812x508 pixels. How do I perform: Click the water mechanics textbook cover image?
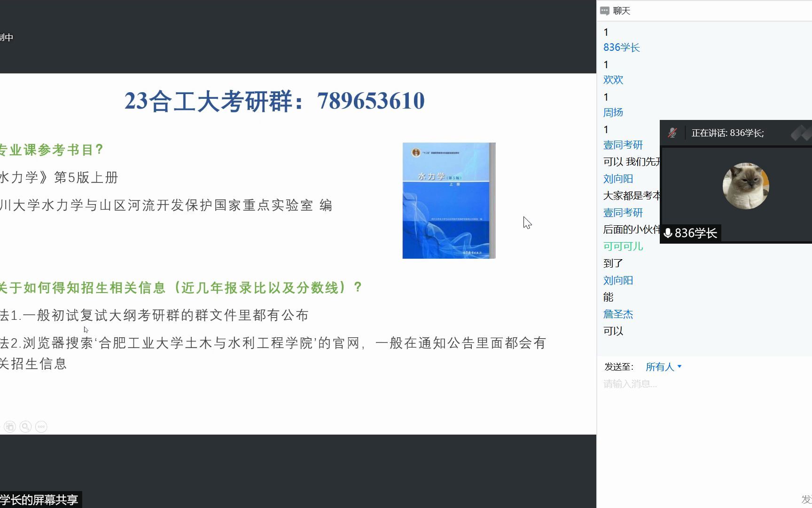[449, 200]
